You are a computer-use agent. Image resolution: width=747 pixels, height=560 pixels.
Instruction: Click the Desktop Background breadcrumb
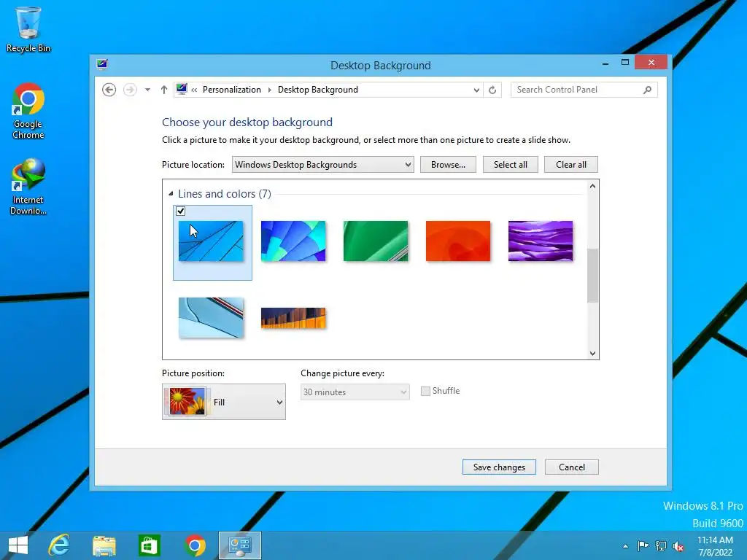coord(318,90)
